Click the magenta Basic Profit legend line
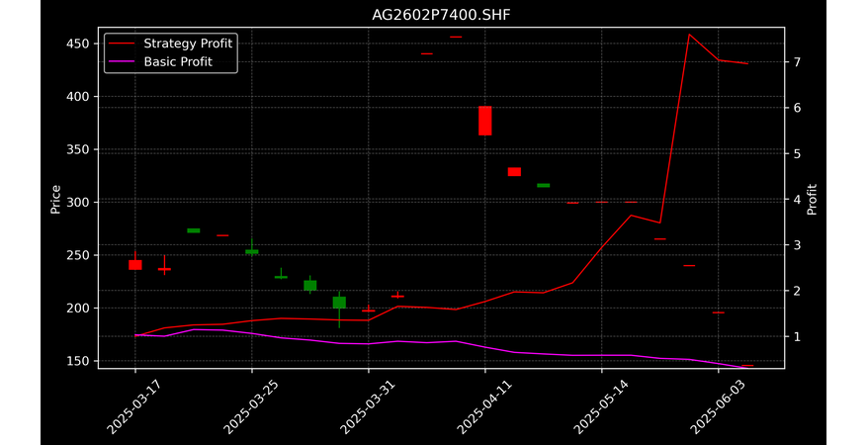 click(122, 61)
